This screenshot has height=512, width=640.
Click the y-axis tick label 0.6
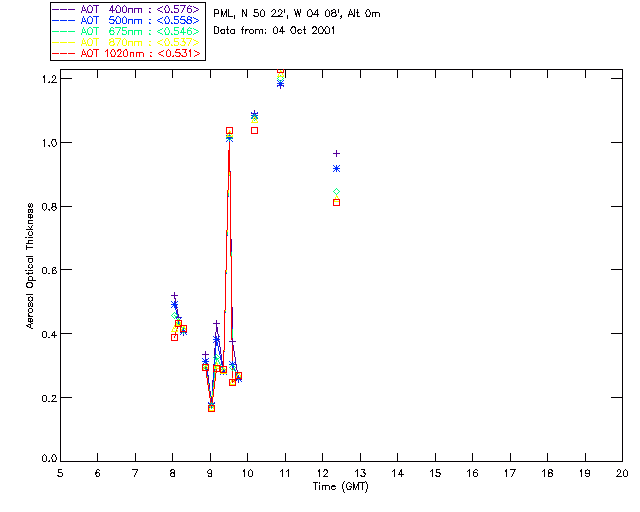point(49,270)
